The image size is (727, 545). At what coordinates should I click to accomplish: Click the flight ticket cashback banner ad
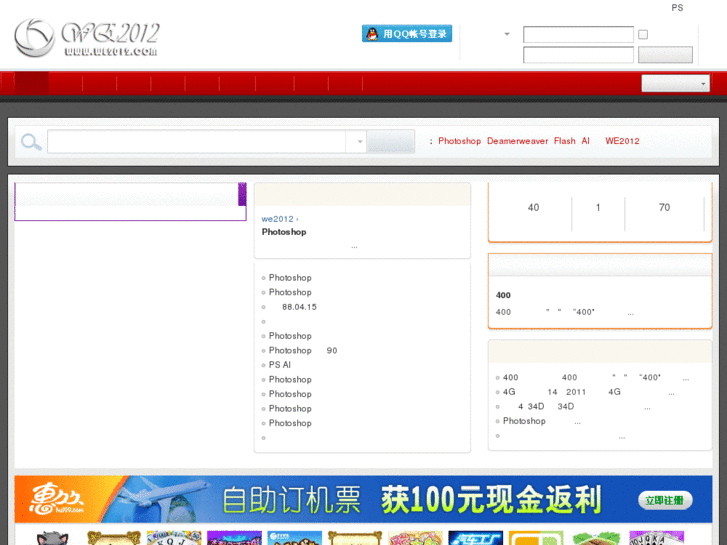tap(363, 499)
